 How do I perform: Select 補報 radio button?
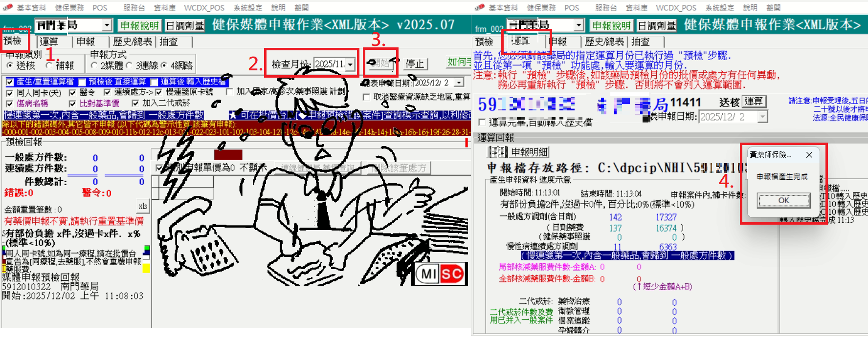(x=49, y=65)
